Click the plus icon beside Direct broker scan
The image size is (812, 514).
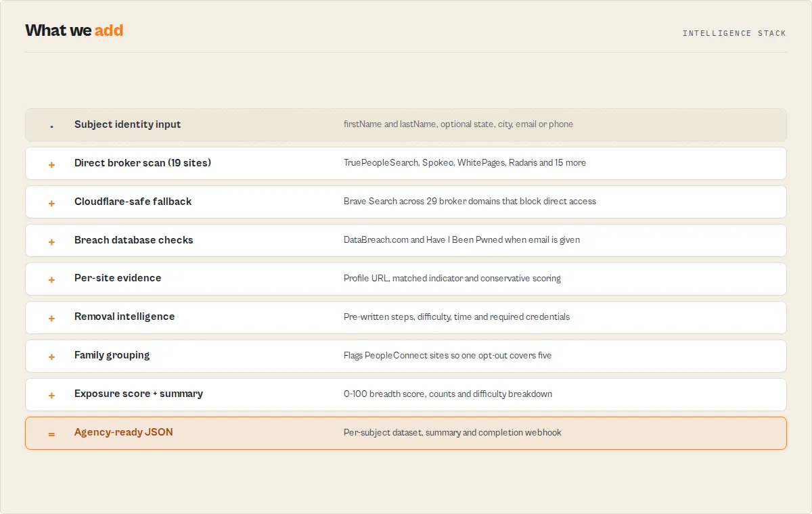click(51, 164)
